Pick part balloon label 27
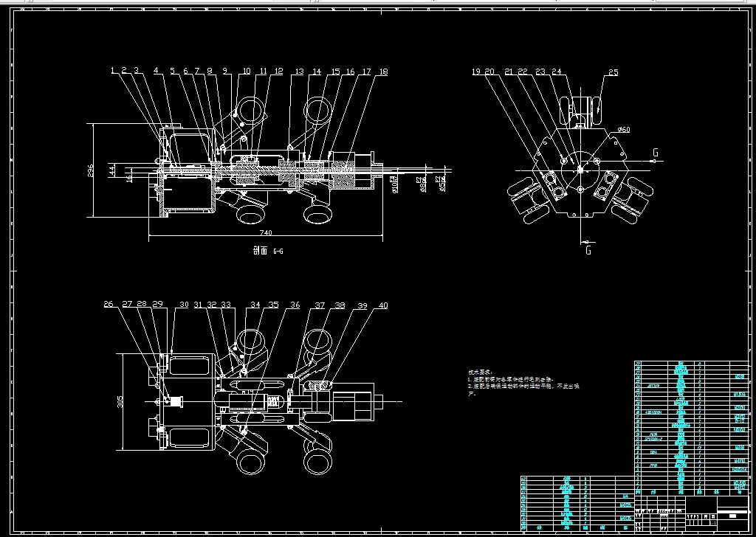The height and width of the screenshot is (537, 756). coord(127,304)
